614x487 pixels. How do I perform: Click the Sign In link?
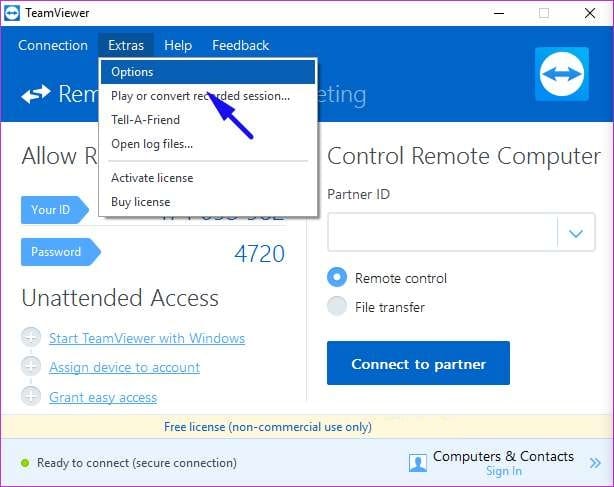click(504, 471)
